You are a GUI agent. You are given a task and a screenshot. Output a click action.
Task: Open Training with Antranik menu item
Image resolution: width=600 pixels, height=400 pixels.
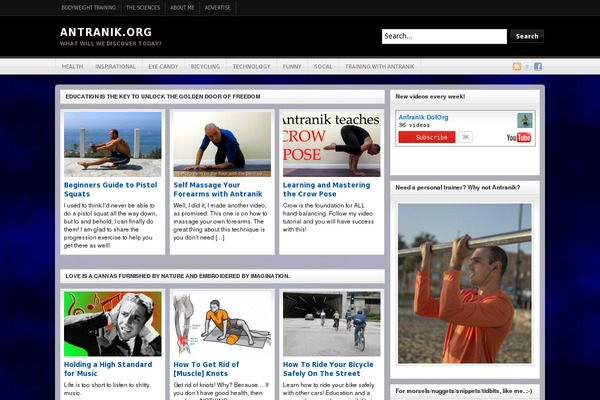coord(380,66)
